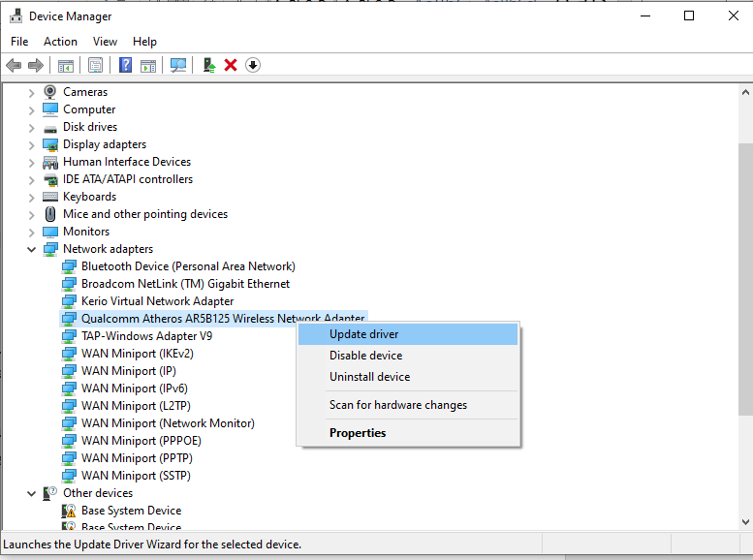Select Qualcomm Atheros AR5B125 Wireless Network Adapter
The image size is (753, 560).
(223, 319)
